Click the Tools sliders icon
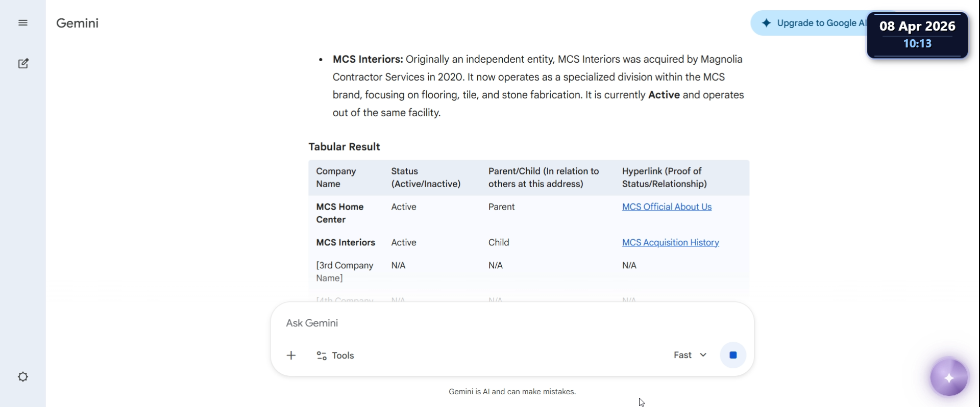This screenshot has height=407, width=980. [x=322, y=355]
